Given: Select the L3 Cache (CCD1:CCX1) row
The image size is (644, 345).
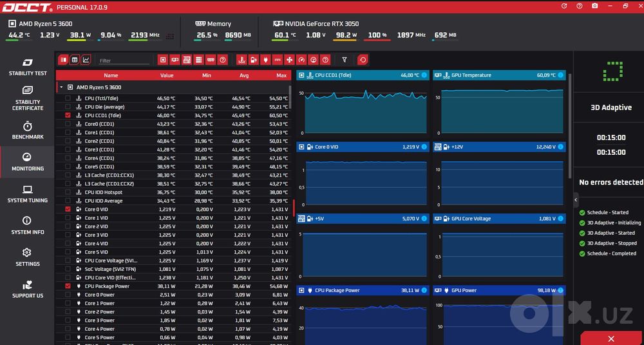Looking at the screenshot, I should [x=173, y=175].
